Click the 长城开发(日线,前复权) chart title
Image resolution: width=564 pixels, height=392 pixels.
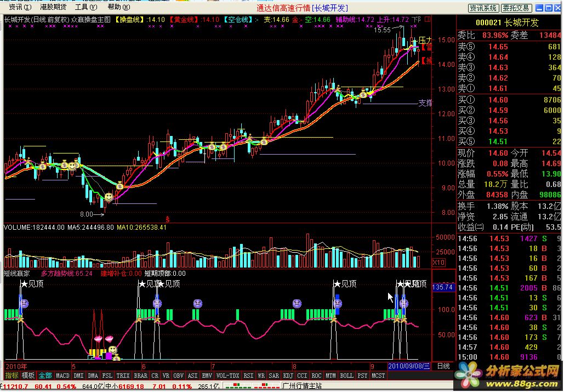(x=37, y=19)
